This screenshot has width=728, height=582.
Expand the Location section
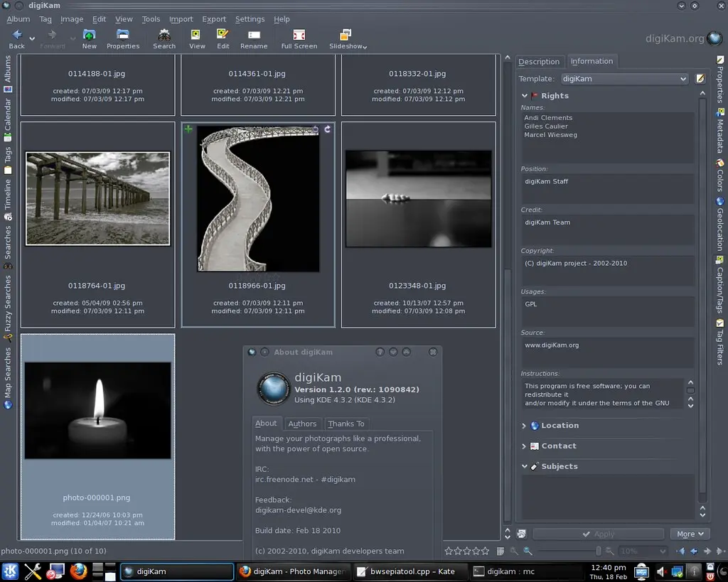click(x=560, y=426)
